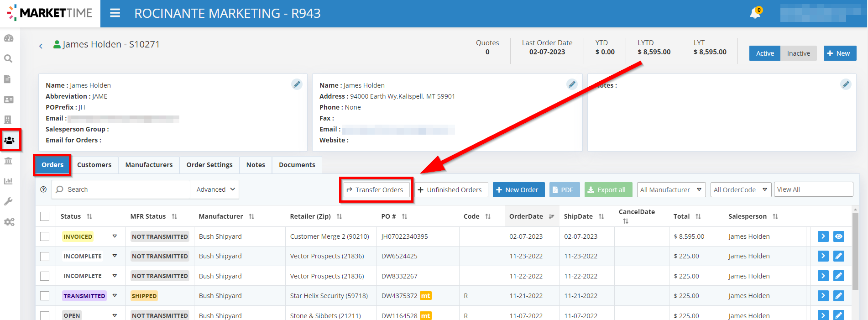Open order DW8332267 arrow button
Image resolution: width=868 pixels, height=320 pixels.
click(x=823, y=276)
